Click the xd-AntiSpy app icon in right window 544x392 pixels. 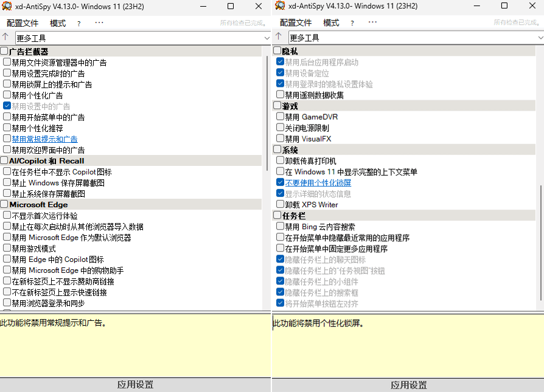(280, 6)
